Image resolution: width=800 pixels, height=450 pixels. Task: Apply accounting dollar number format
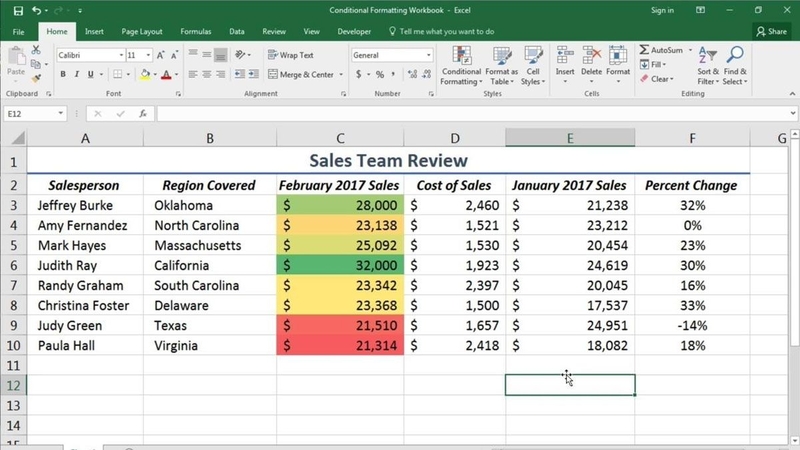tap(359, 74)
